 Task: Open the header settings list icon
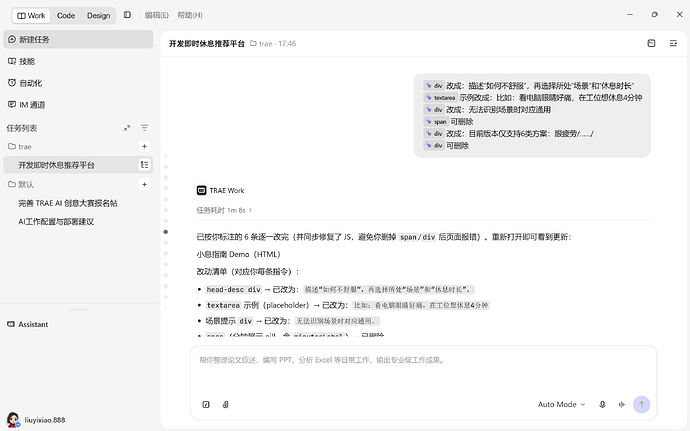tap(673, 43)
